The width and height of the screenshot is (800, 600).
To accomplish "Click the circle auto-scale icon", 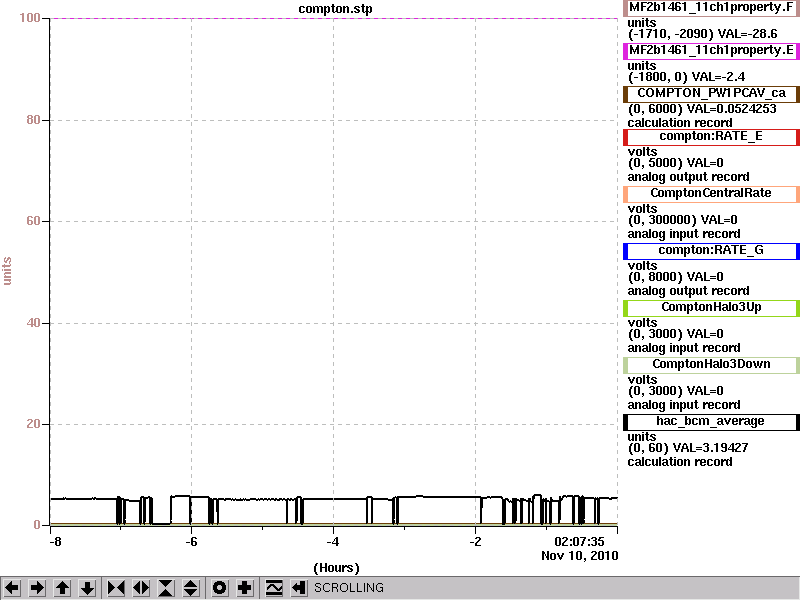I will click(219, 588).
